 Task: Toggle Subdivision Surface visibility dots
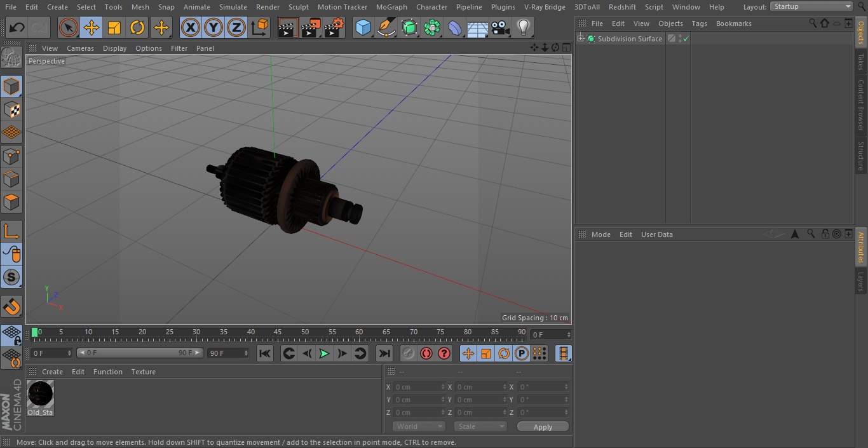pos(680,39)
